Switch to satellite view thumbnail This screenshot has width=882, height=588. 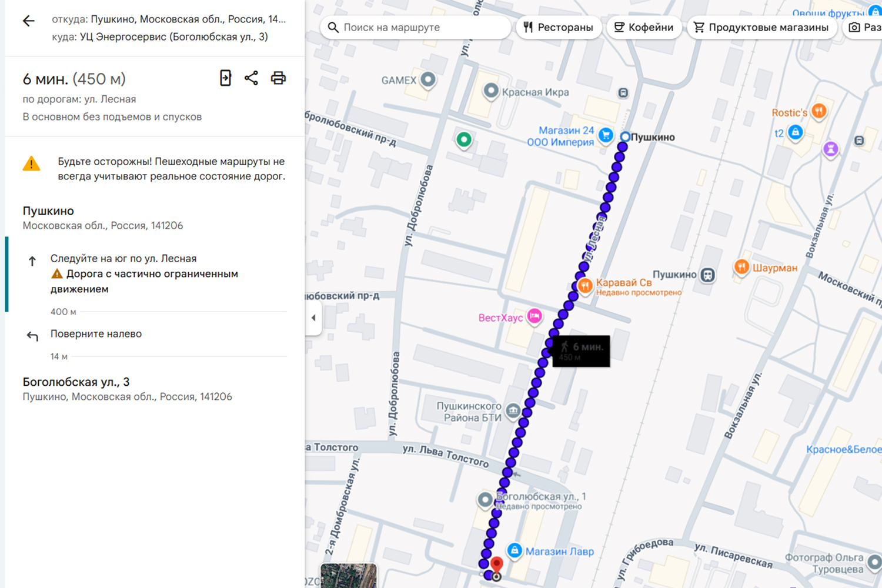point(348,575)
